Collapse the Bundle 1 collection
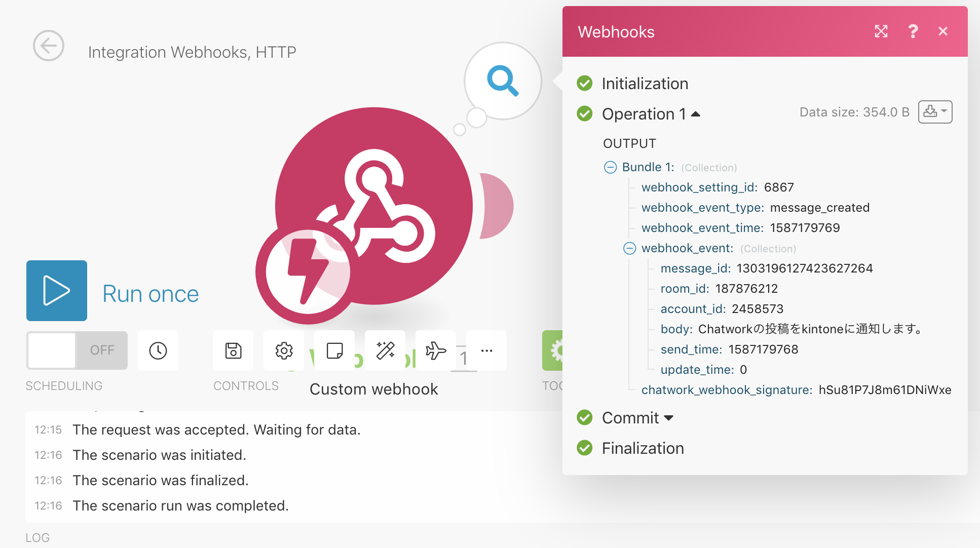This screenshot has width=980, height=548. [611, 167]
